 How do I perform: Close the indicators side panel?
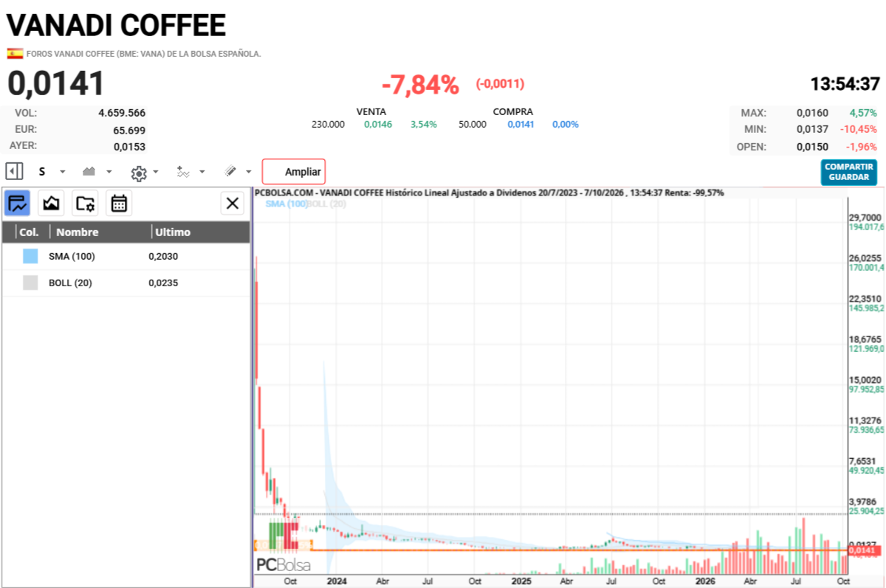(x=233, y=203)
